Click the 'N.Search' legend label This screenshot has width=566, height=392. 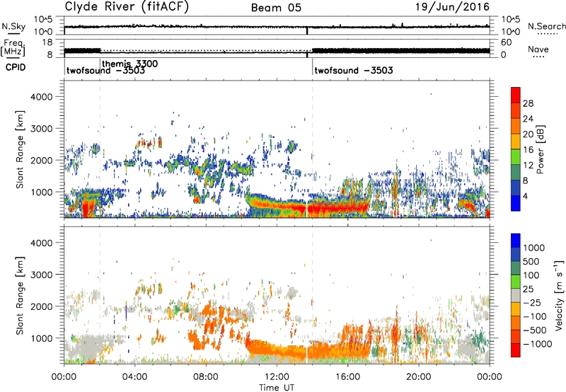coord(547,26)
